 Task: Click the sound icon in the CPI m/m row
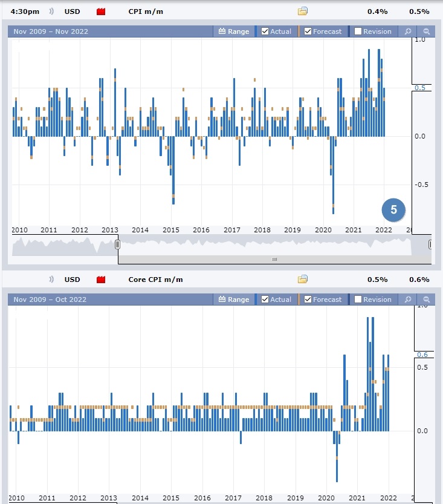tap(52, 11)
